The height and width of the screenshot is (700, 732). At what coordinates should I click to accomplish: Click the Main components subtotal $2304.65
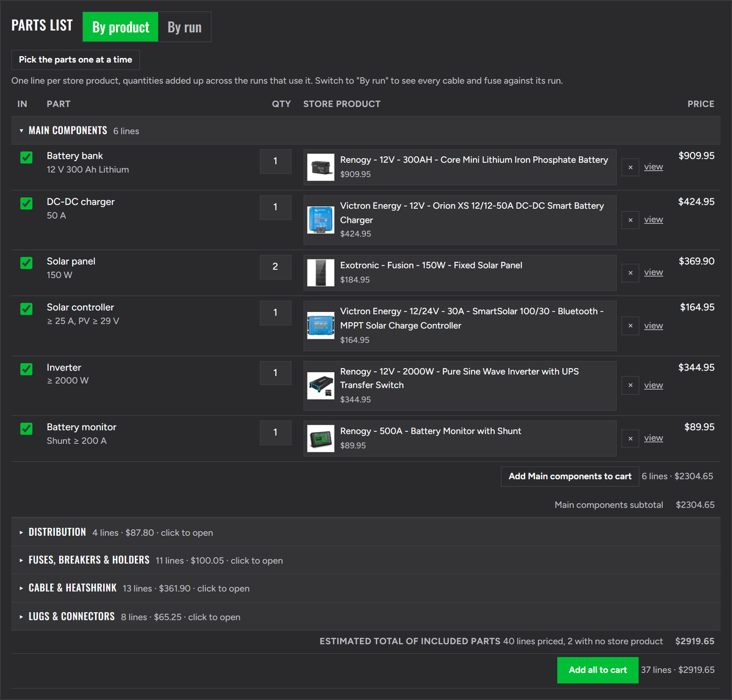coord(695,505)
